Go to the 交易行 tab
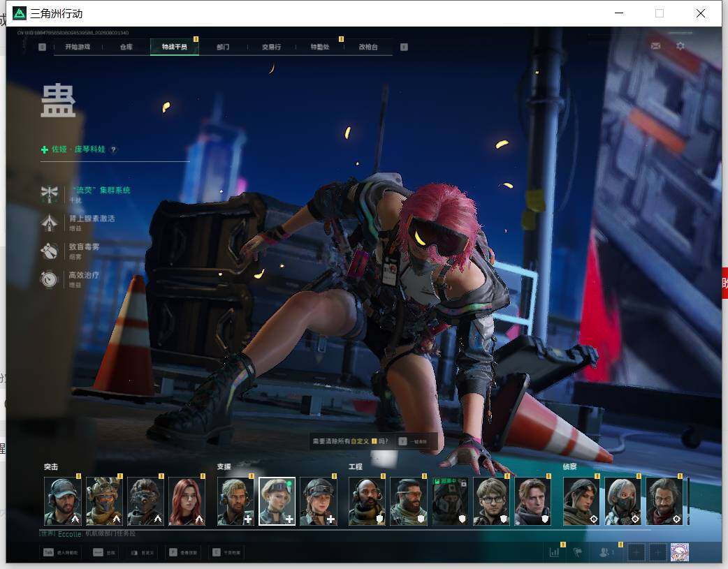 [271, 47]
